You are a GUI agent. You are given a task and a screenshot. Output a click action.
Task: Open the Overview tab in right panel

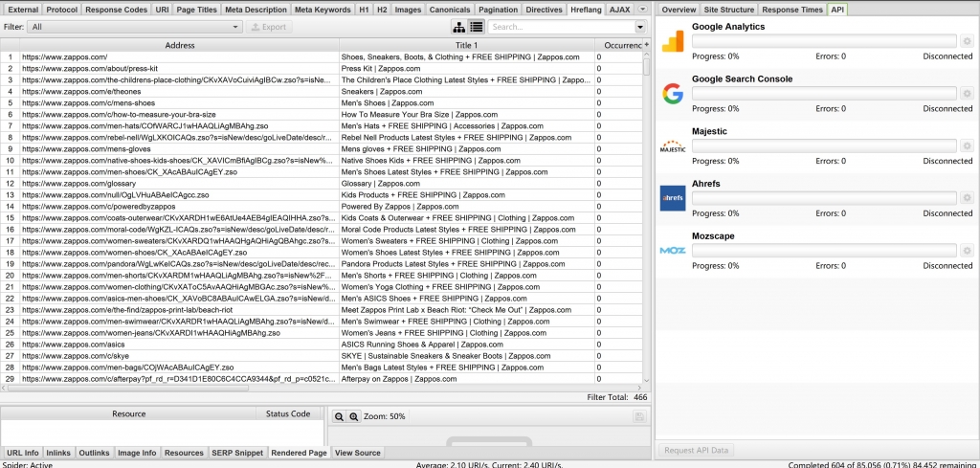point(679,10)
